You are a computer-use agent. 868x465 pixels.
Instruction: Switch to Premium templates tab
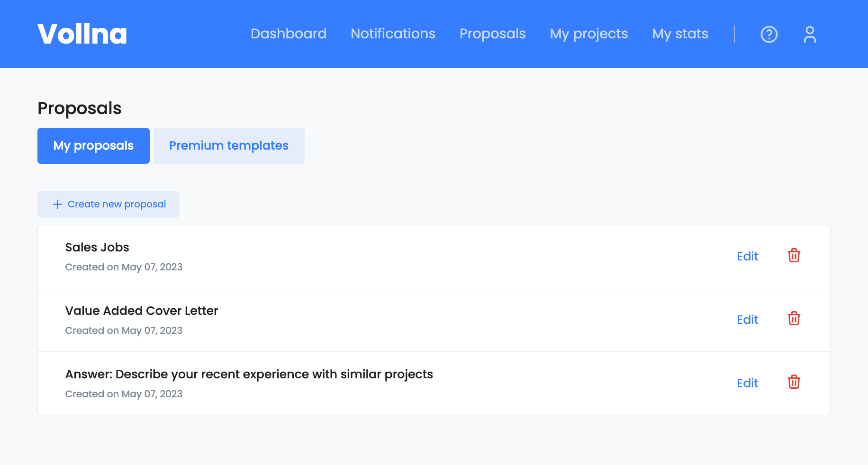point(229,146)
